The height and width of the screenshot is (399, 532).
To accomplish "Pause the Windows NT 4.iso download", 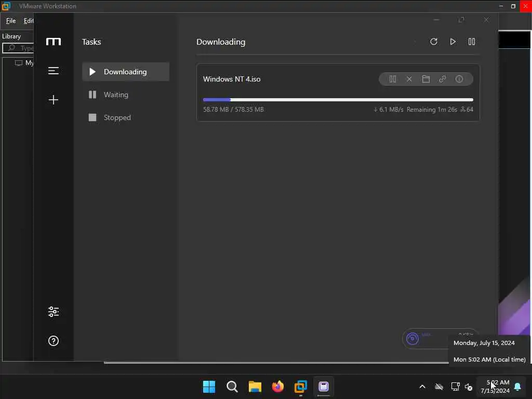I will tap(393, 79).
